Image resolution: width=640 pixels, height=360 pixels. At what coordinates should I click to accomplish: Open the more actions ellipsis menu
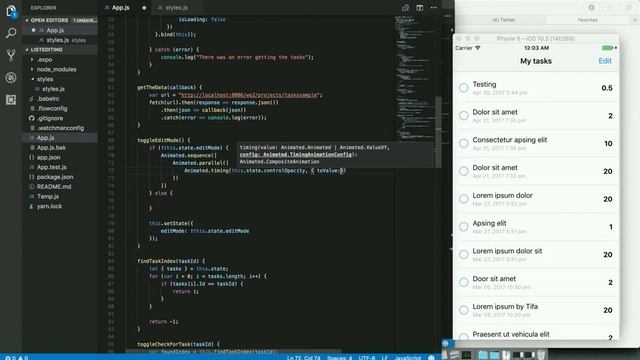pos(433,8)
